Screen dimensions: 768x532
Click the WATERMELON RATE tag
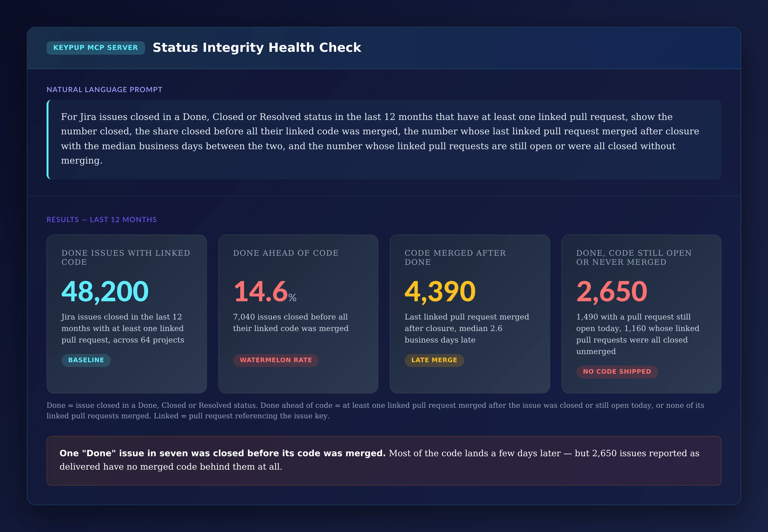click(x=276, y=360)
